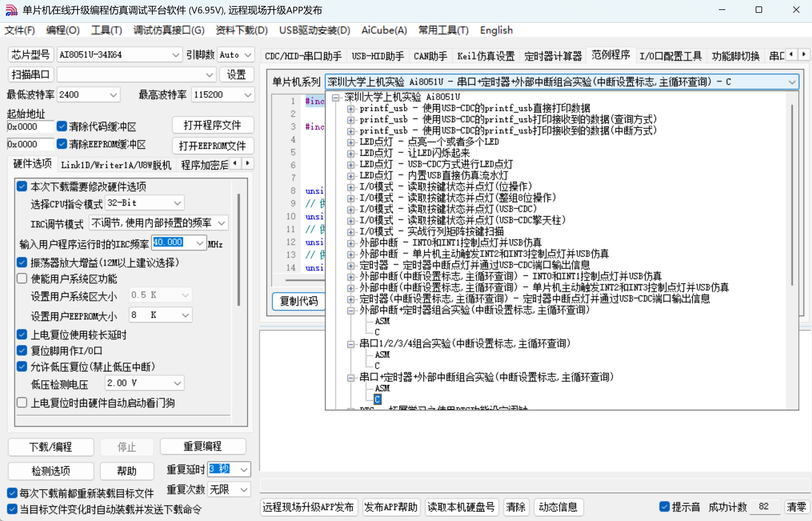Image resolution: width=812 pixels, height=521 pixels.
Task: Click hardware options panel vertical scrollbar
Action: point(239,250)
